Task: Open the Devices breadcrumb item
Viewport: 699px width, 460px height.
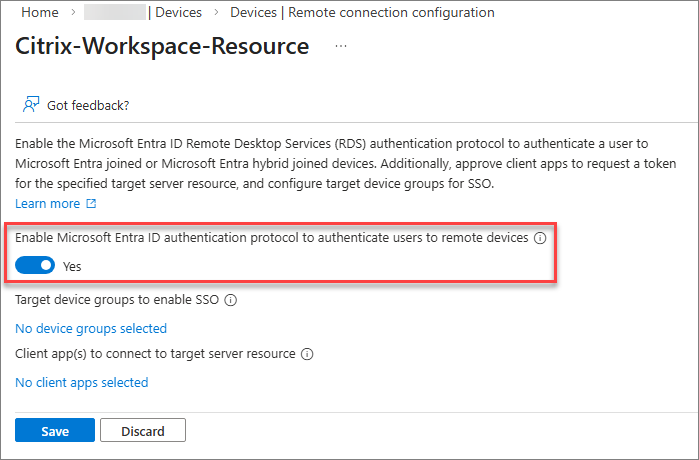Action: [x=176, y=13]
